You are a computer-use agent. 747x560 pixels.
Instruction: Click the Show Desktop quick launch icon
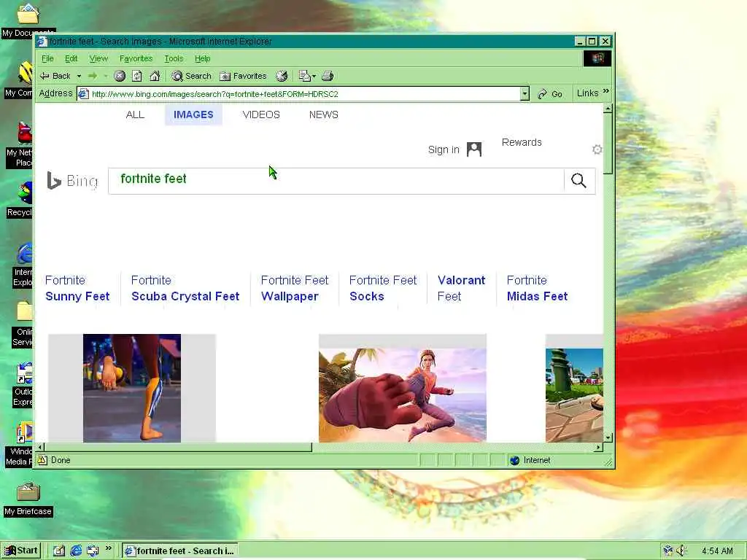click(59, 551)
